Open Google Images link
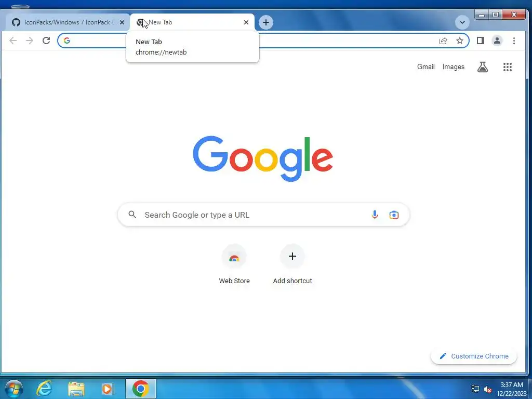Viewport: 532px width, 399px height. tap(453, 67)
